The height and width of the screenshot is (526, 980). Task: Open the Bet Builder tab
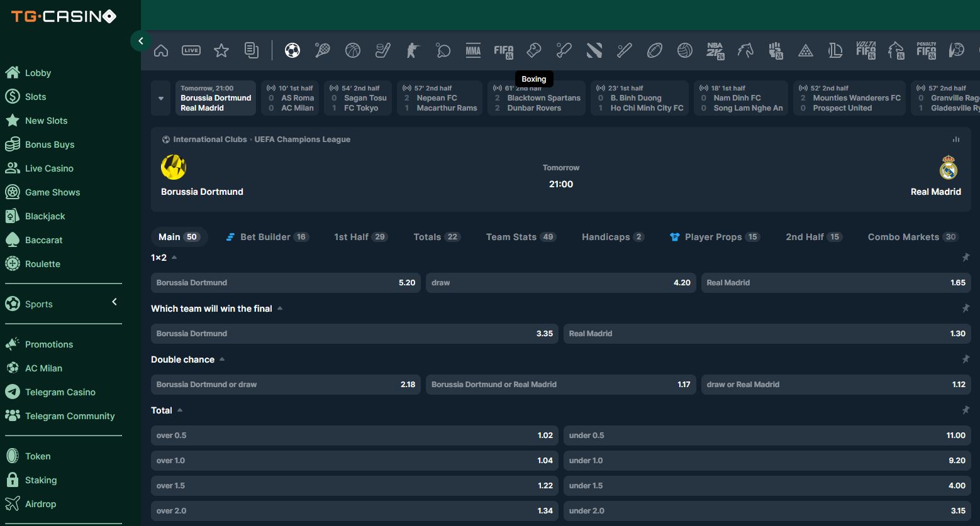(267, 237)
